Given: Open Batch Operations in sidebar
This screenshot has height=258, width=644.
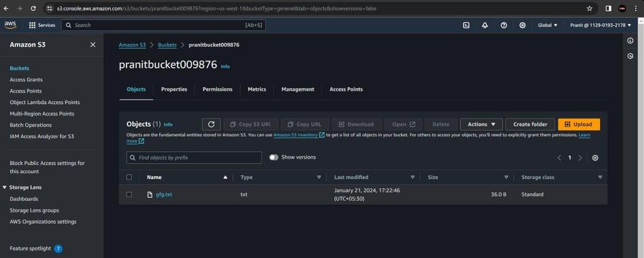Looking at the screenshot, I should pos(31,125).
